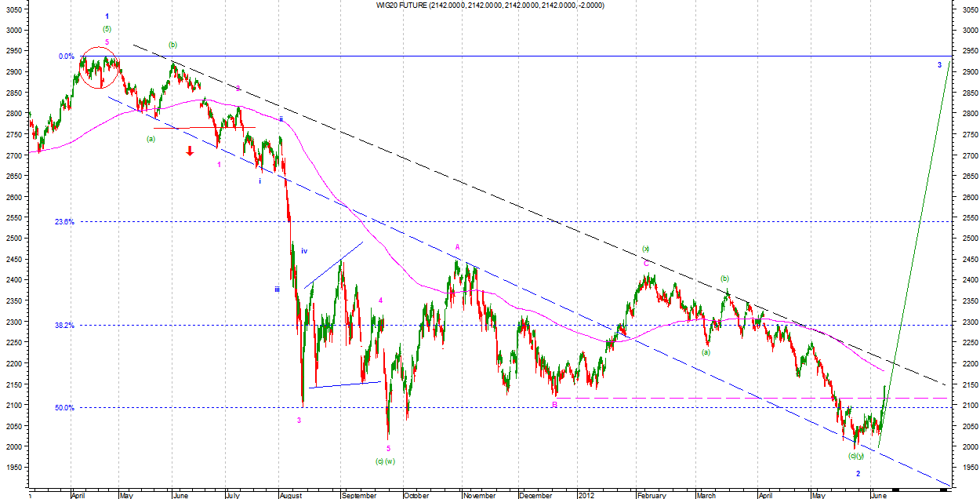Click the magenta wave A label
980x499 pixels.
[458, 246]
